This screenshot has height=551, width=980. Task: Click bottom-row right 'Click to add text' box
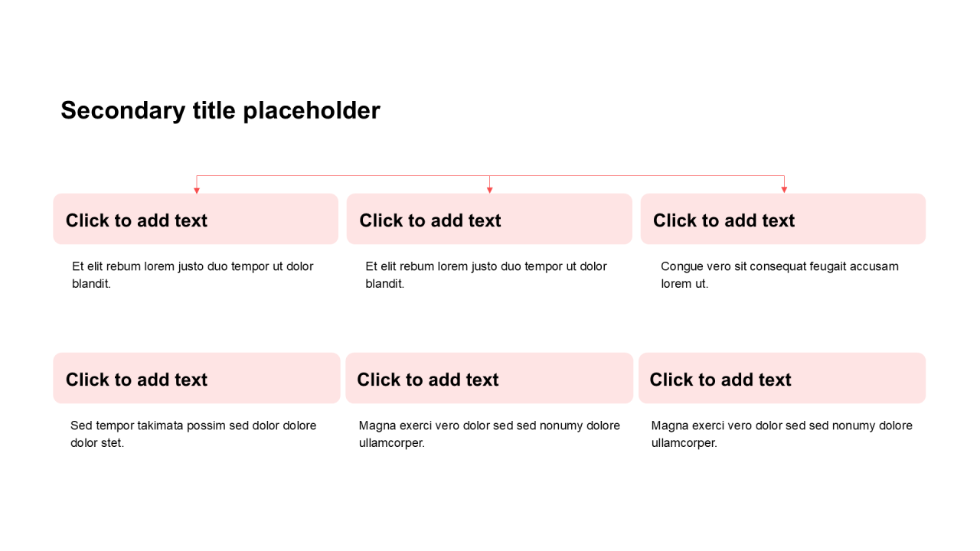pyautogui.click(x=782, y=379)
